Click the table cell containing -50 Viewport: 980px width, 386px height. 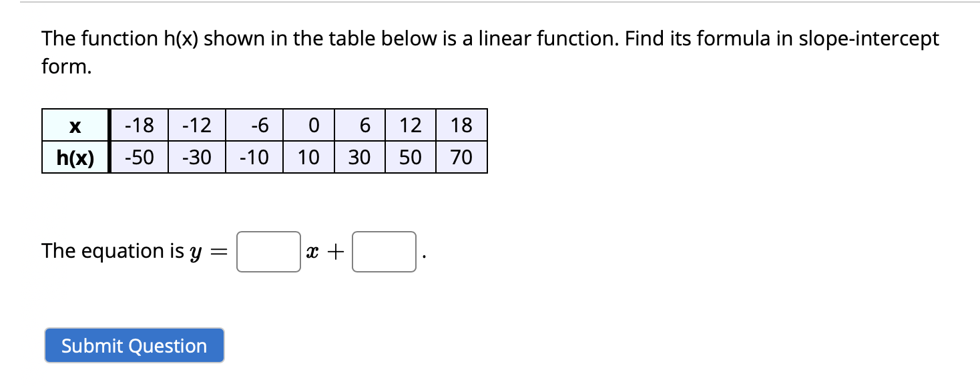[138, 158]
